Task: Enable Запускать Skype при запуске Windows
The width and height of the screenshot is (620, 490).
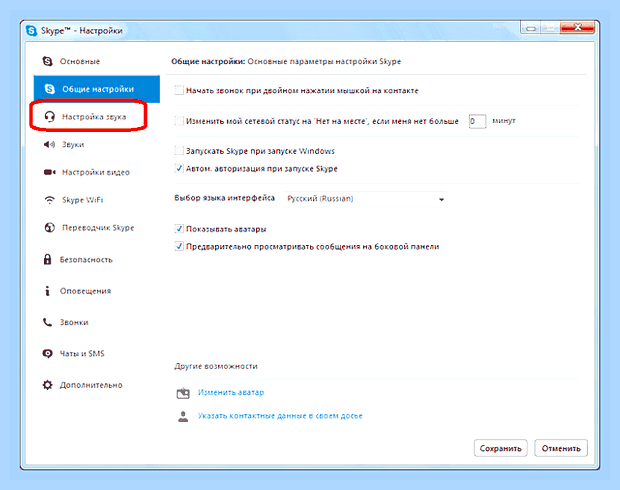Action: point(179,151)
